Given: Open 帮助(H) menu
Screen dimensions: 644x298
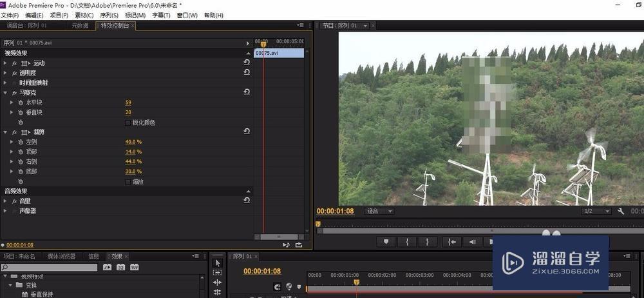Looking at the screenshot, I should (214, 15).
